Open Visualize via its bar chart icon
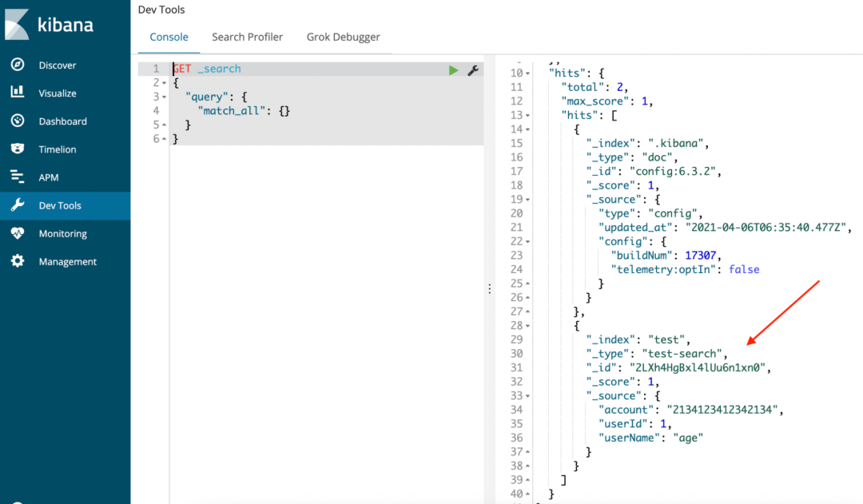The image size is (863, 504). tap(18, 92)
